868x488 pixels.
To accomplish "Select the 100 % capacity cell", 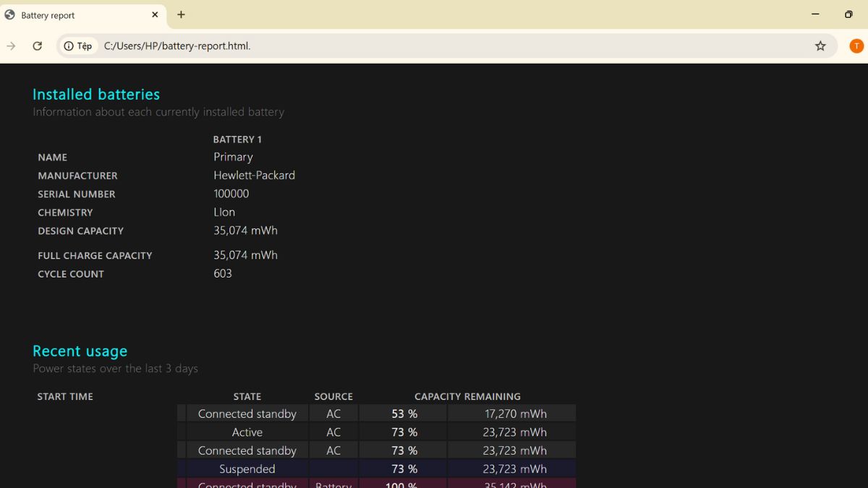I will 404,484.
